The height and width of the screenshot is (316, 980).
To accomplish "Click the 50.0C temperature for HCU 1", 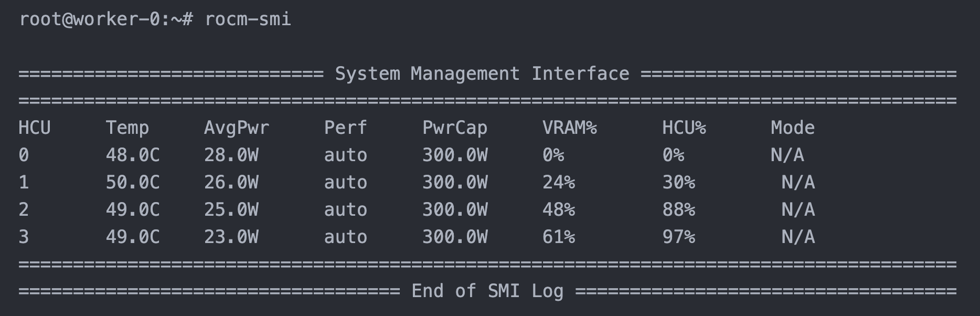I will [x=133, y=183].
